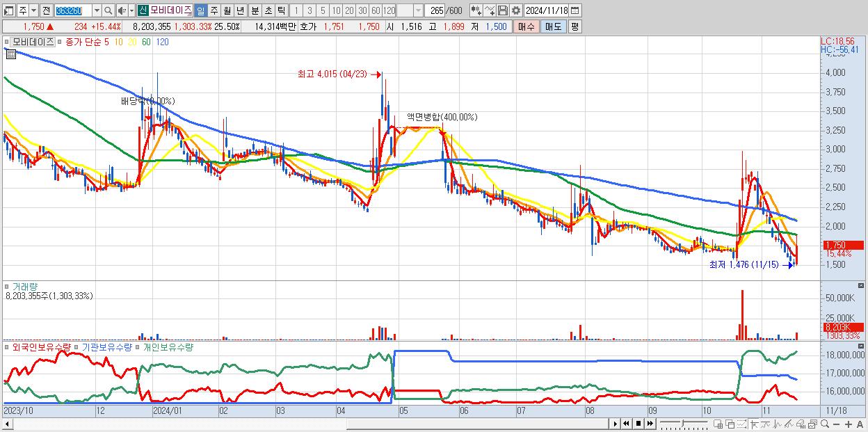Click the 모비데이즈 stock name field

pos(172,10)
